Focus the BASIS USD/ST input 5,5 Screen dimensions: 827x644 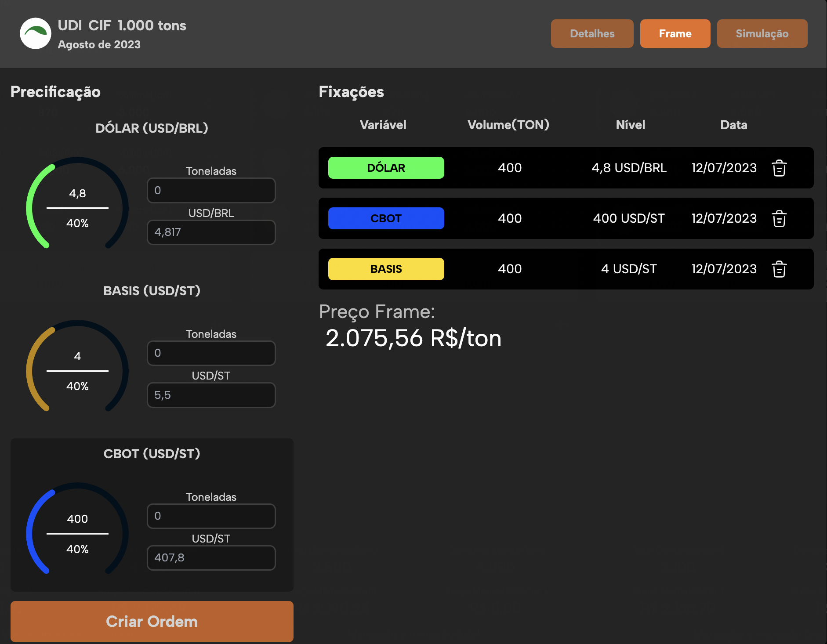point(211,395)
